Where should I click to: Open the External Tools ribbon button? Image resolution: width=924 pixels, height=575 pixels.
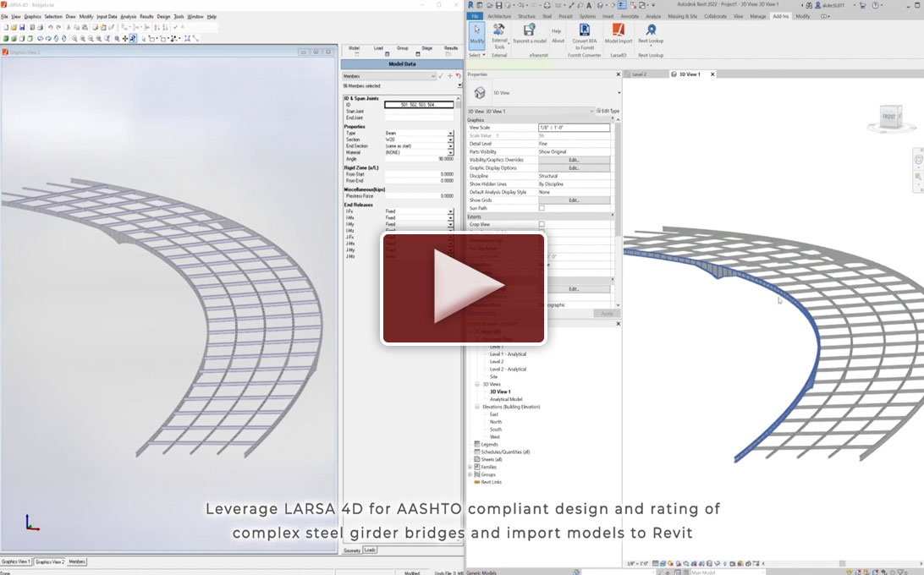pyautogui.click(x=499, y=36)
